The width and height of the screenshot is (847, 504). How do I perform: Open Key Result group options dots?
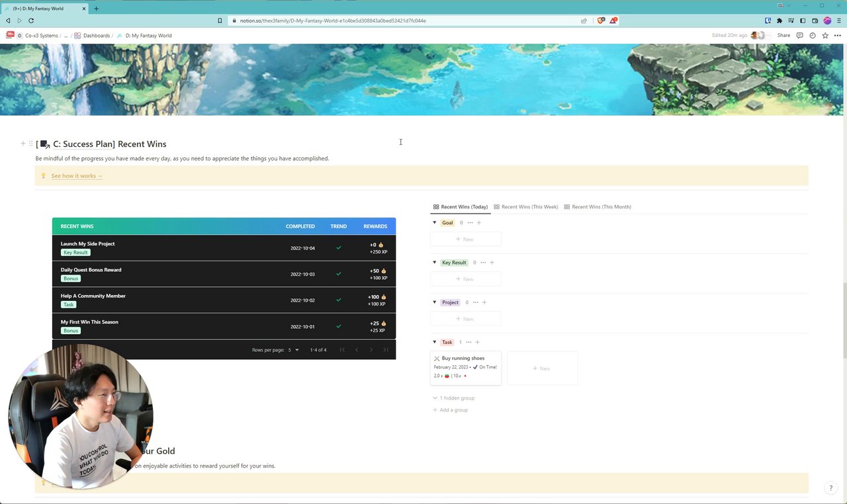(482, 263)
